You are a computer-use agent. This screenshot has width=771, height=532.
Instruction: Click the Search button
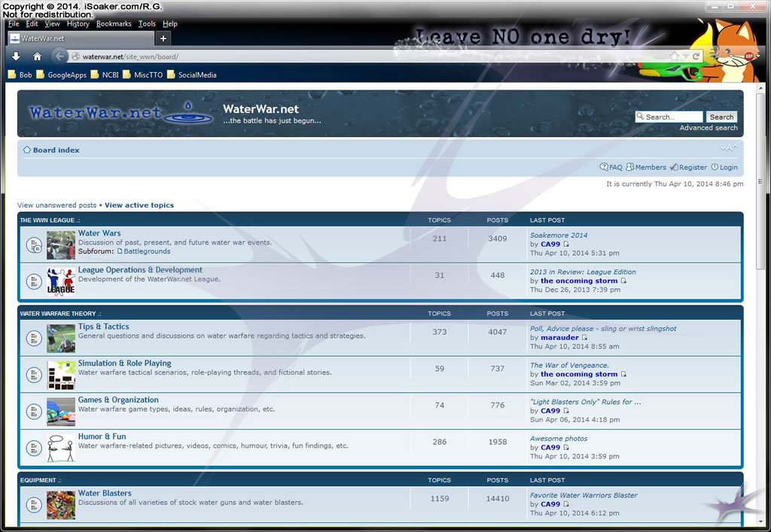coord(721,117)
